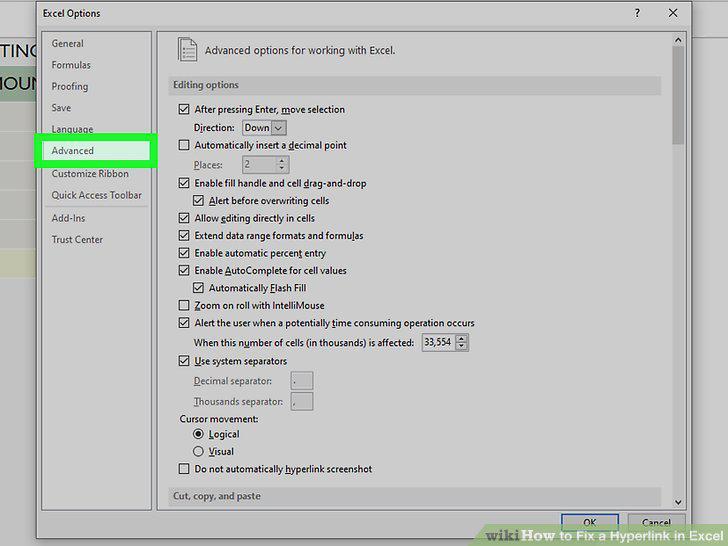This screenshot has width=728, height=546.
Task: Click the Advanced options document icon
Action: point(187,50)
